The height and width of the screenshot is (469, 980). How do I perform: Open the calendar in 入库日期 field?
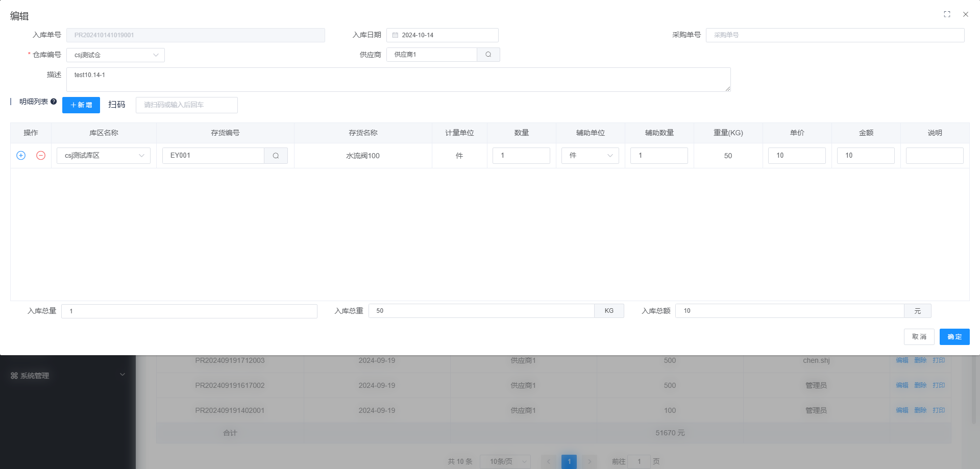(395, 35)
